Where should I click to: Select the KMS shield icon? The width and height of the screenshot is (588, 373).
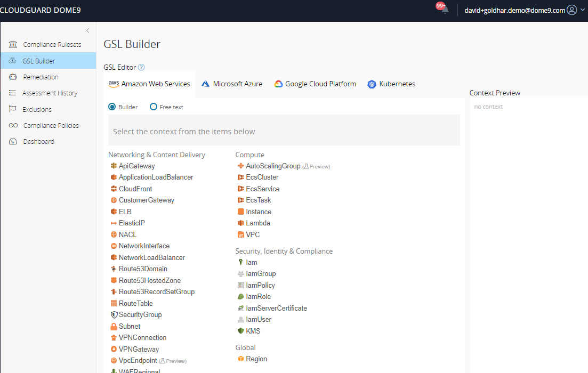pyautogui.click(x=241, y=331)
